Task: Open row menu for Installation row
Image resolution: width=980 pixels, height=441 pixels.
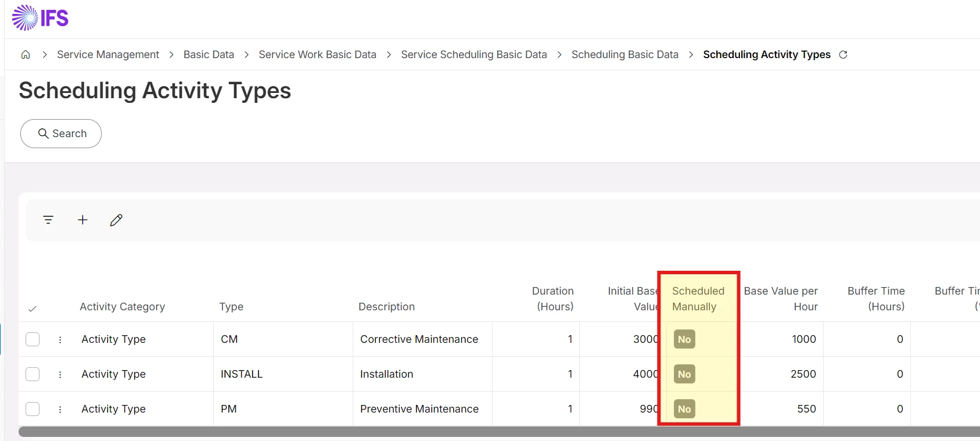Action: (60, 374)
